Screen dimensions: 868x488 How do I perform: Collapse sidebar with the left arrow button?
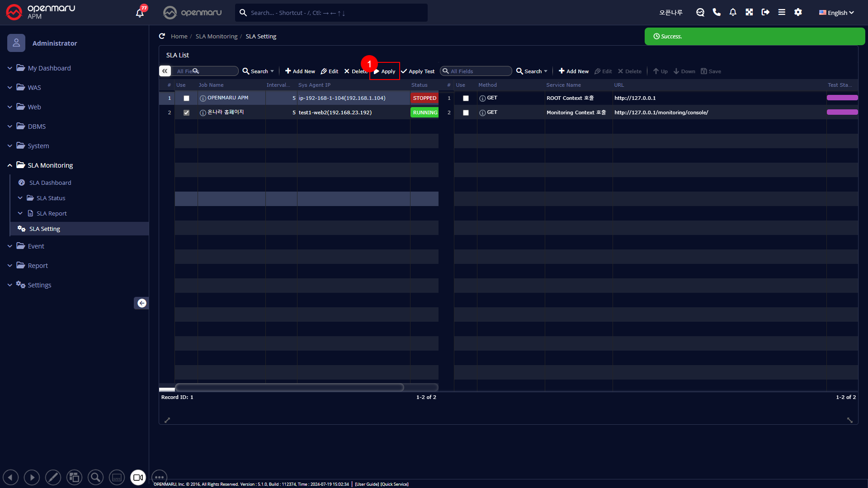(142, 303)
